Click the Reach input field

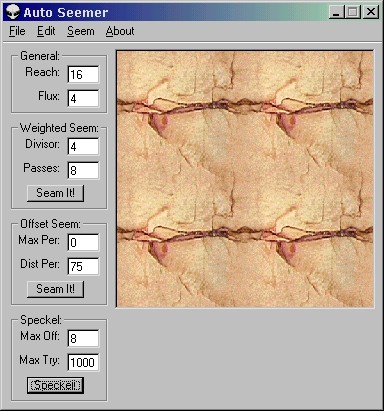point(83,74)
